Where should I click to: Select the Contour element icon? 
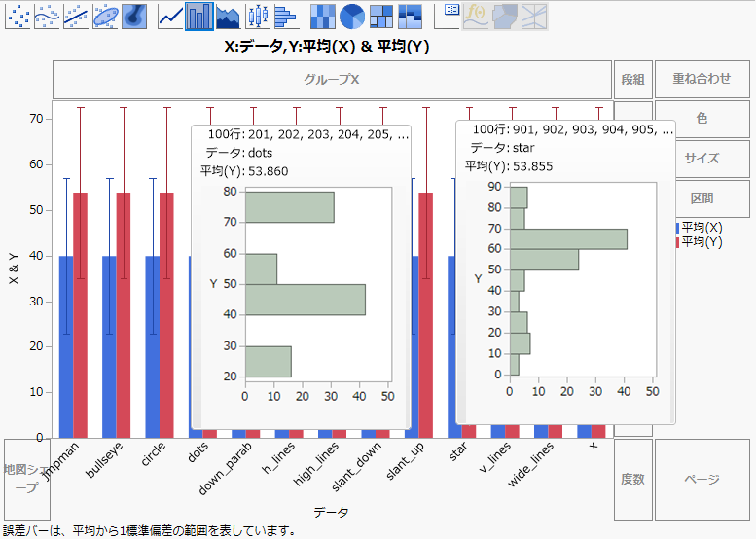[134, 16]
